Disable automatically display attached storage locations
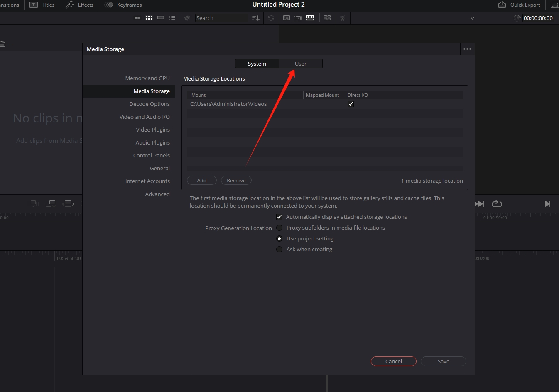559x392 pixels. [279, 217]
